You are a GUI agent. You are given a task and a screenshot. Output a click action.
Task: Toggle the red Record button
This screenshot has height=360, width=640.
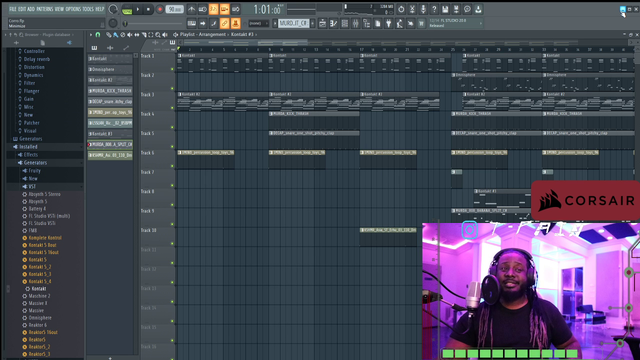click(160, 9)
